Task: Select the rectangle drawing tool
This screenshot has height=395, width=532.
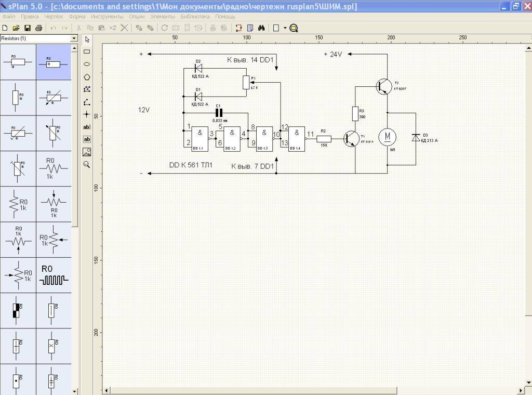Action: tap(87, 52)
